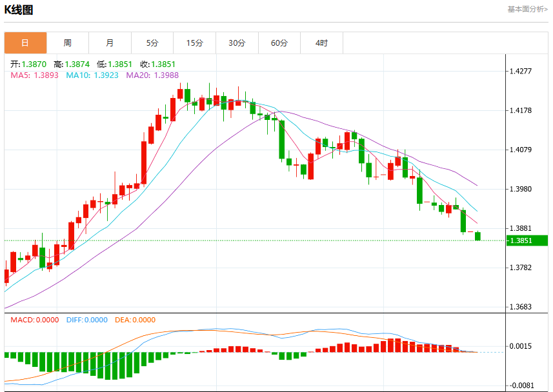Click the MACD value label
This screenshot has width=553, height=392.
coord(35,320)
